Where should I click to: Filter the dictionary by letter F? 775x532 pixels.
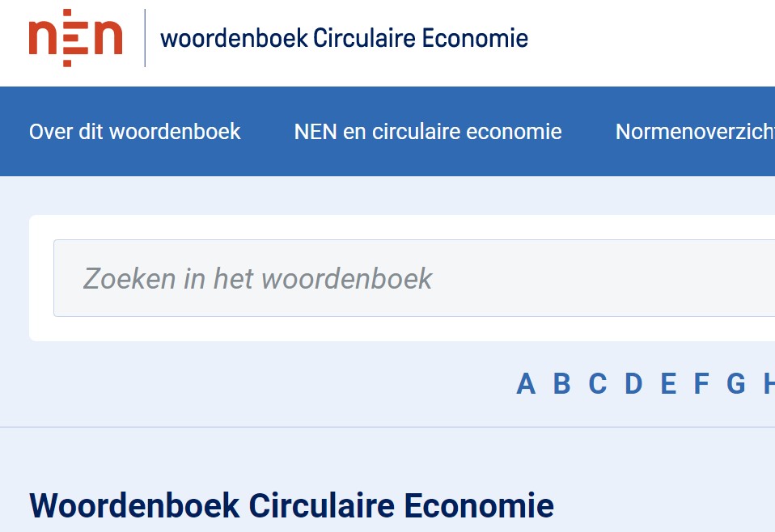701,384
